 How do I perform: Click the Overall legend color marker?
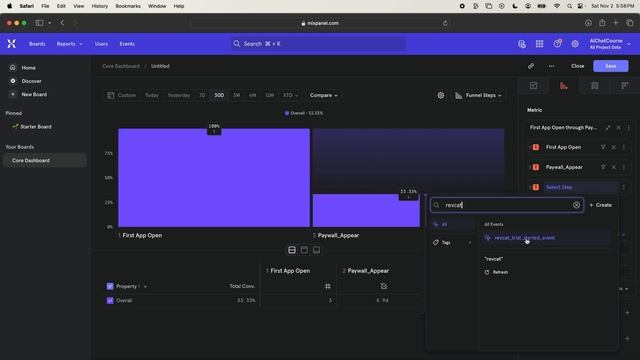287,113
